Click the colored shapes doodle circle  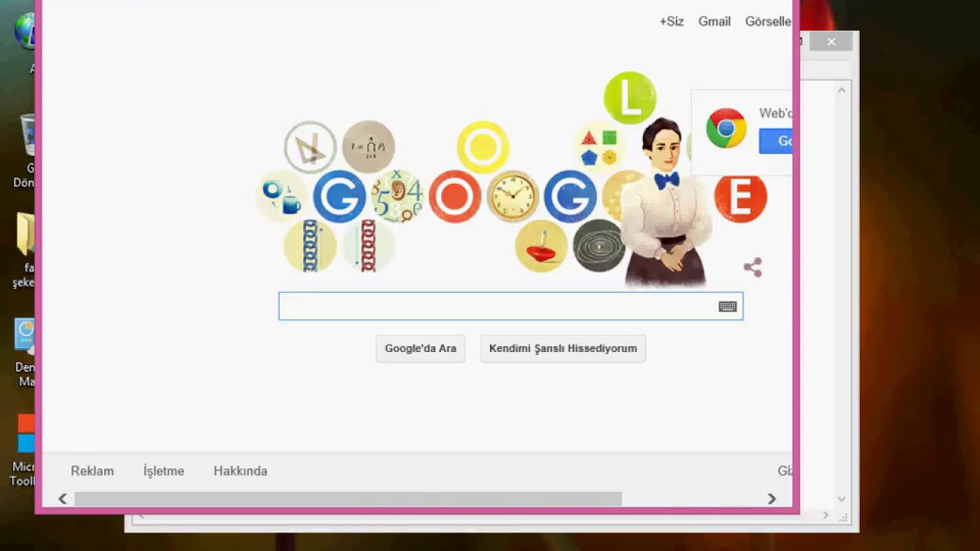coord(599,147)
